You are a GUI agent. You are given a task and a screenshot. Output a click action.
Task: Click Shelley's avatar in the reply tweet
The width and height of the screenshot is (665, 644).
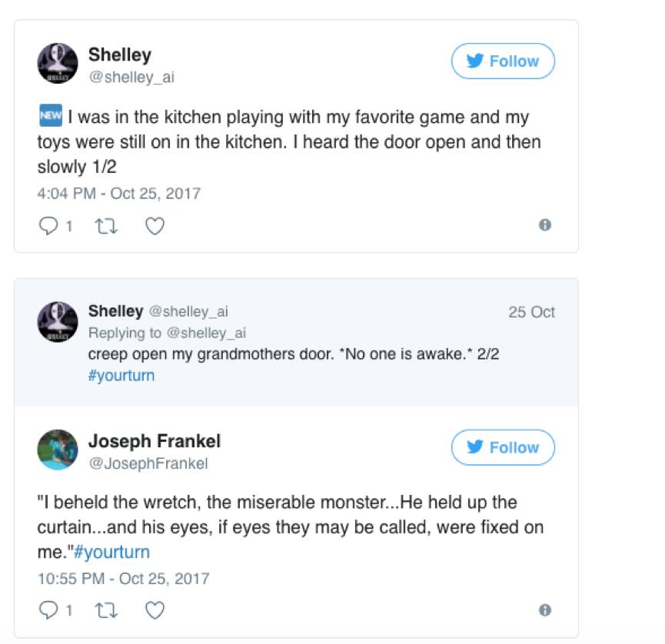[58, 321]
